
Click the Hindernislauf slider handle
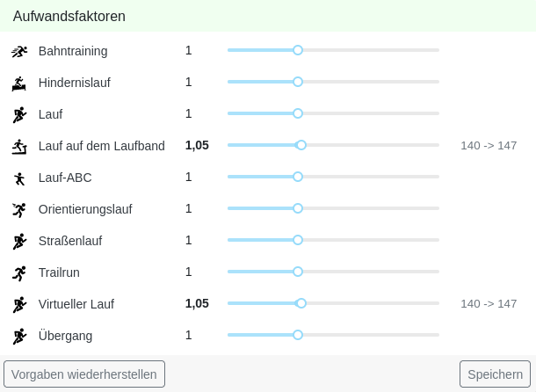[x=298, y=82]
